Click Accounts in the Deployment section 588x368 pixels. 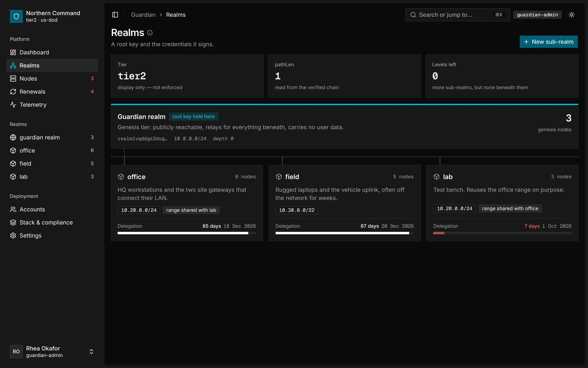[x=52, y=209]
